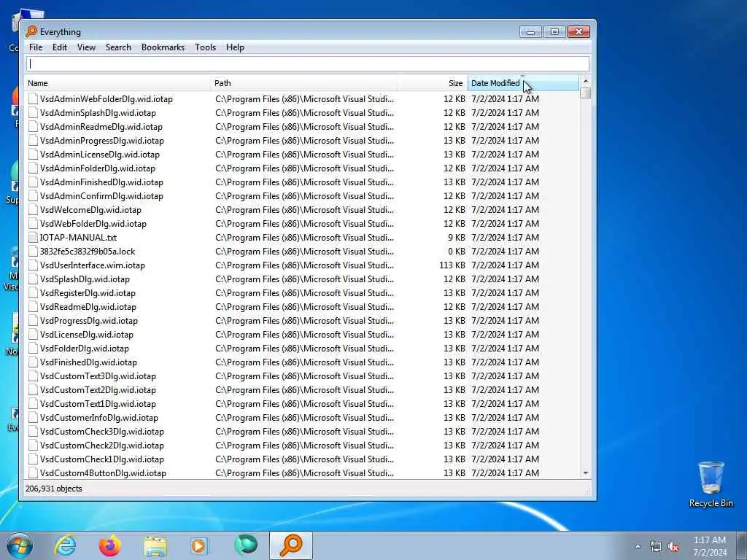
Task: Click the 206,931 objects status bar text
Action: click(x=53, y=489)
